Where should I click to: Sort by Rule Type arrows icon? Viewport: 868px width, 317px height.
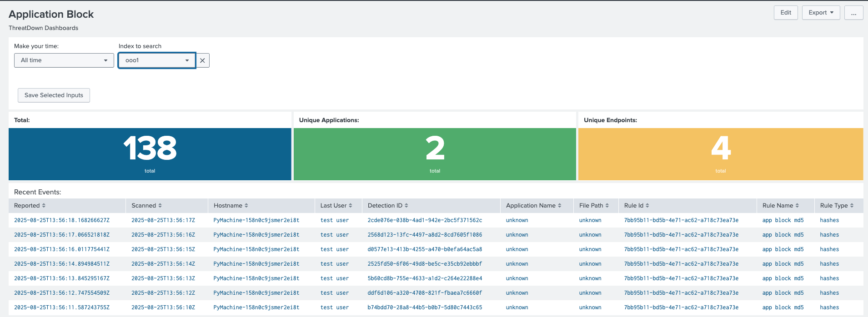(852, 206)
